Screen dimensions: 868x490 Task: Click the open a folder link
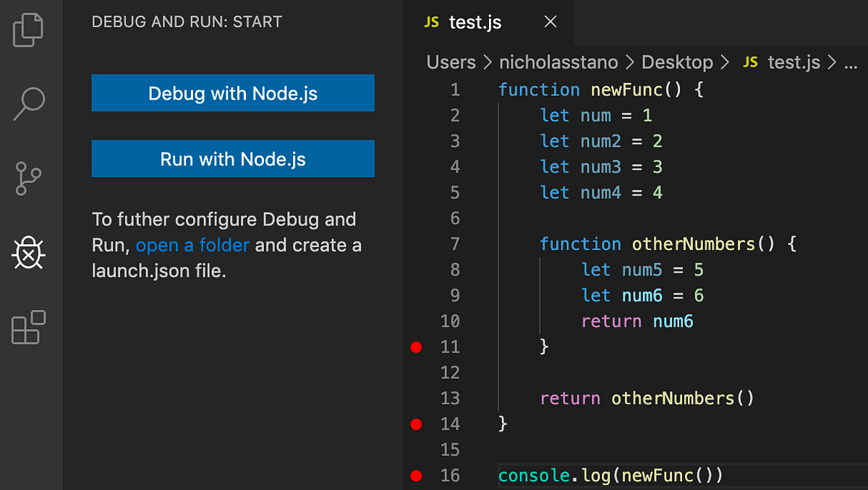click(x=192, y=245)
